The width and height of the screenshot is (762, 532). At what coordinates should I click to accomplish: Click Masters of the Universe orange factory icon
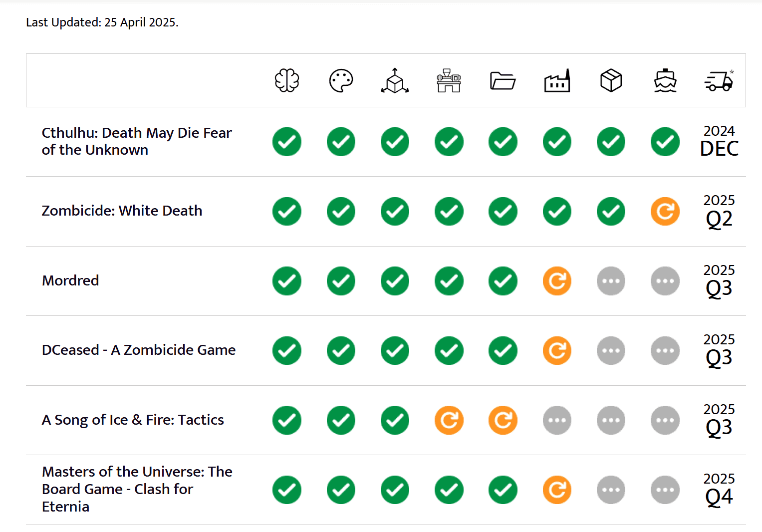click(557, 490)
